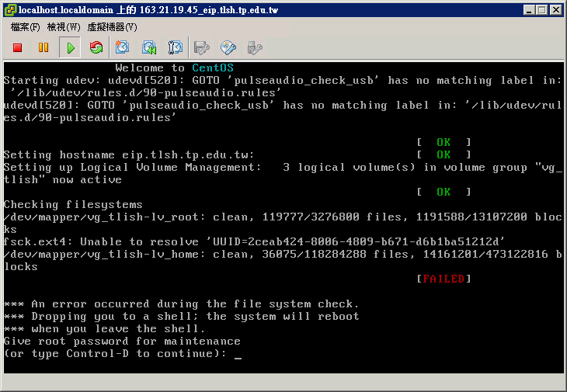
Task: Take a snapshot of the virtual machine
Action: pyautogui.click(x=122, y=47)
